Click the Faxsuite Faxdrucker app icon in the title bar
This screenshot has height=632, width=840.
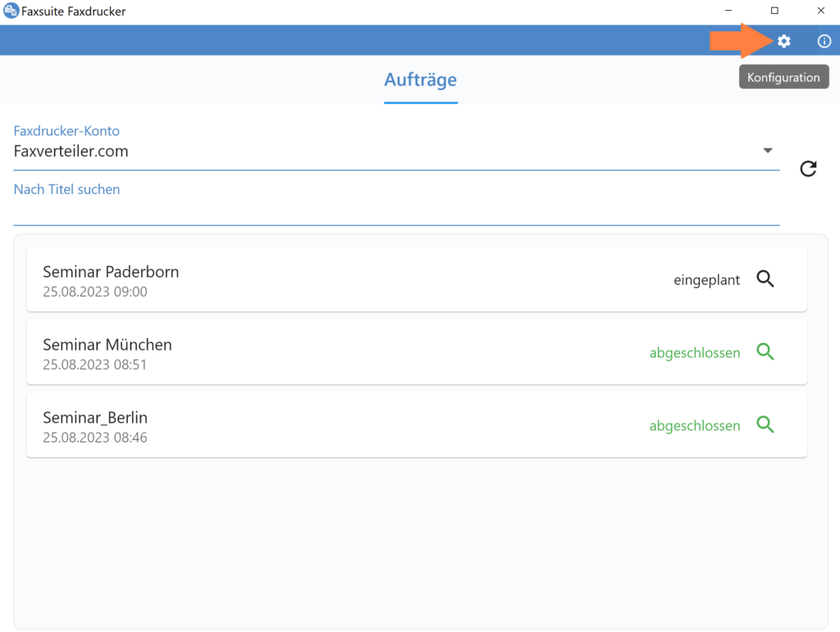[x=11, y=11]
